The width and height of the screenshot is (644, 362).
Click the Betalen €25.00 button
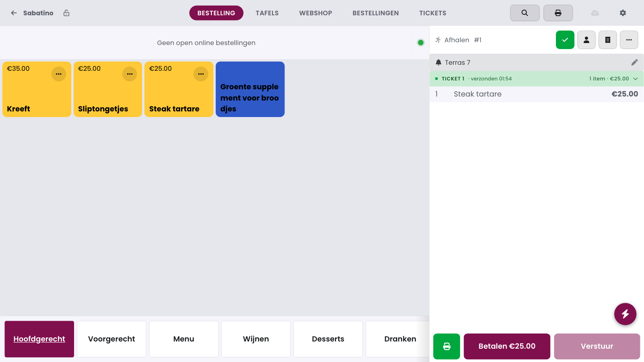(507, 346)
